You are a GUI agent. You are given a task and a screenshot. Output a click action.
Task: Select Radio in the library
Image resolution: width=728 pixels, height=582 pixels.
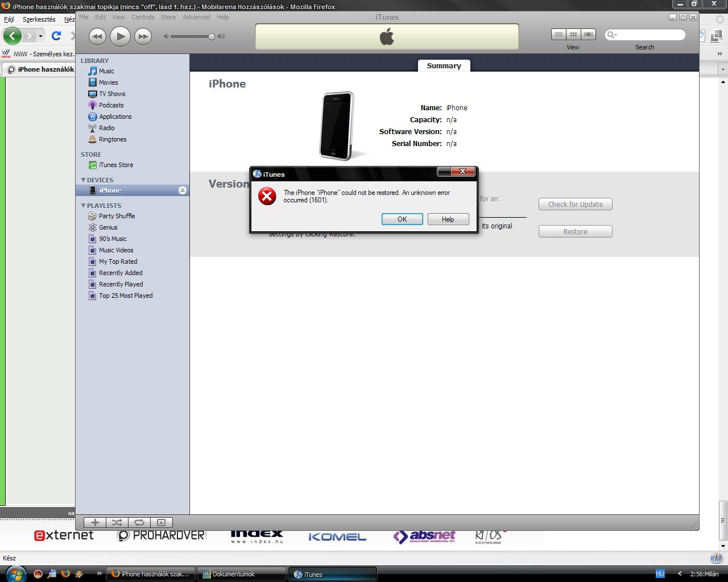[106, 128]
